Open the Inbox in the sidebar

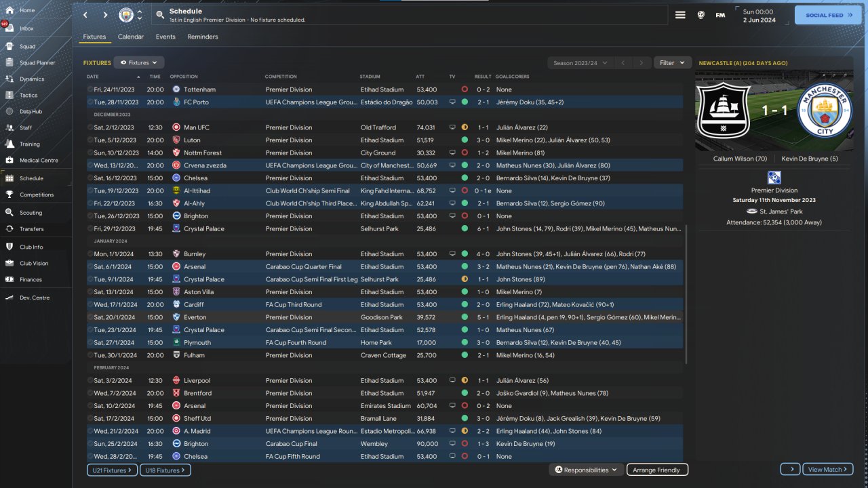coord(27,28)
